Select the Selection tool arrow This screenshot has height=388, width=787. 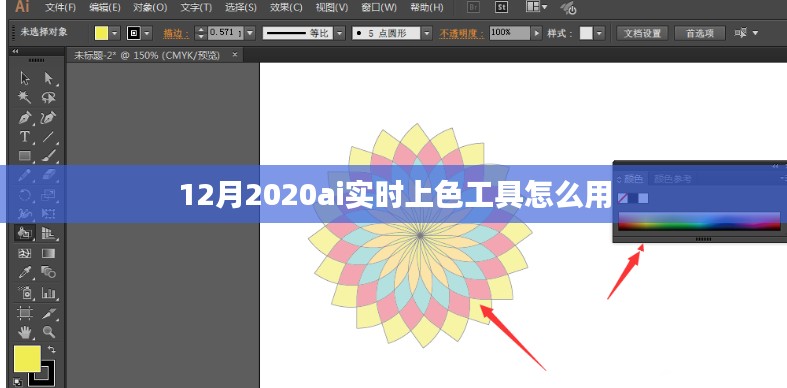pos(25,78)
